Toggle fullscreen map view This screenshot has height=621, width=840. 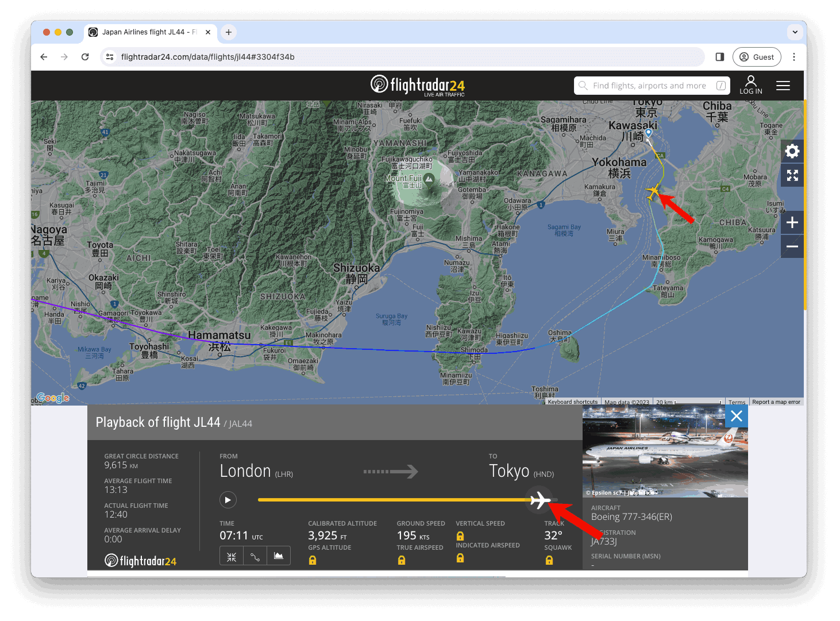[792, 176]
